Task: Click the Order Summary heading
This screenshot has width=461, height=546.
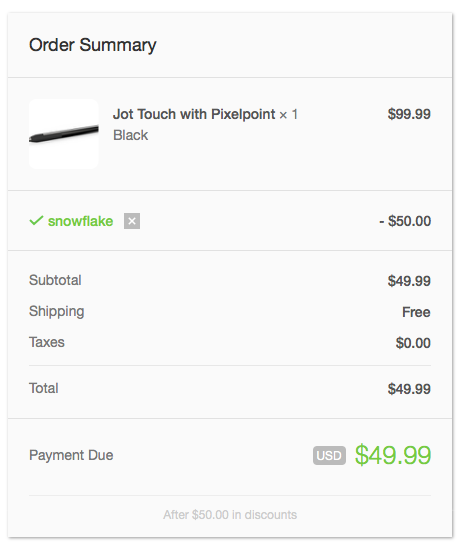Action: tap(93, 45)
